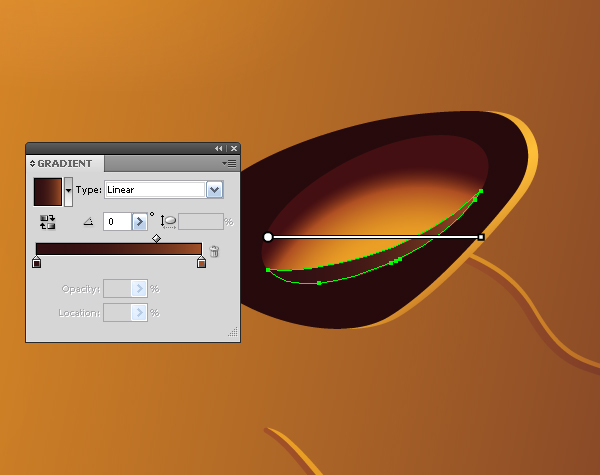Click the leftmost green anchor point
Screen dimensions: 600x475
[x=268, y=270]
